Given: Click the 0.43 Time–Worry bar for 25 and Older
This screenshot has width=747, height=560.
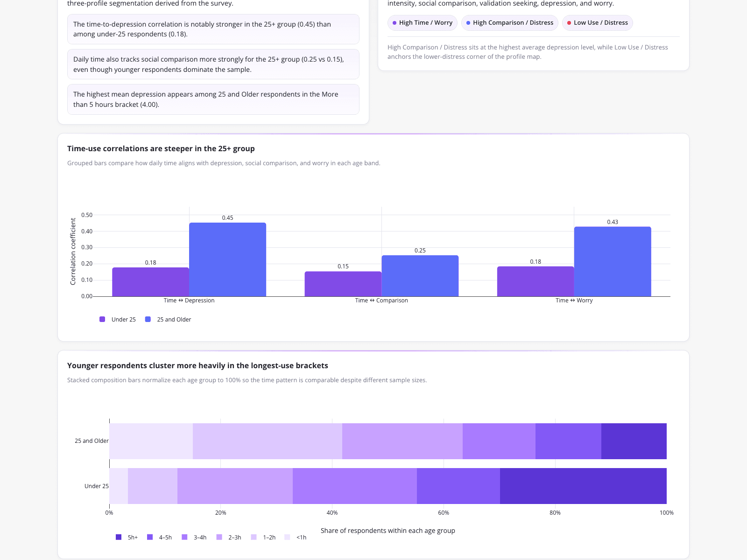Looking at the screenshot, I should point(613,261).
